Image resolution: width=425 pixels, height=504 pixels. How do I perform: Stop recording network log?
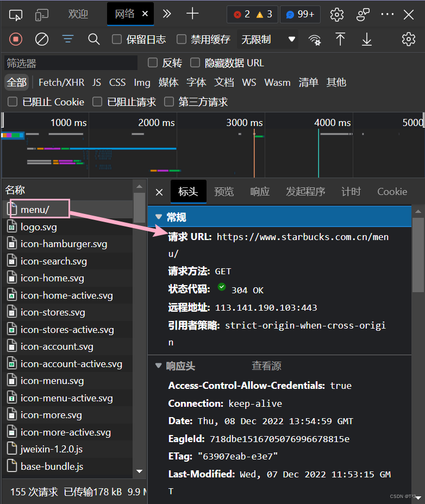(x=16, y=39)
